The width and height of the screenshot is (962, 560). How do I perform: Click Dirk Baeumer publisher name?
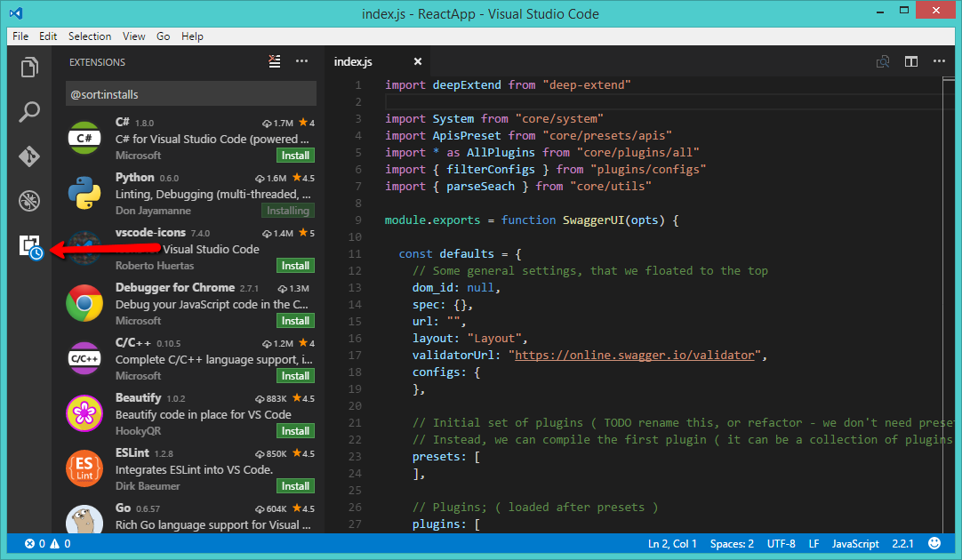[x=148, y=486]
